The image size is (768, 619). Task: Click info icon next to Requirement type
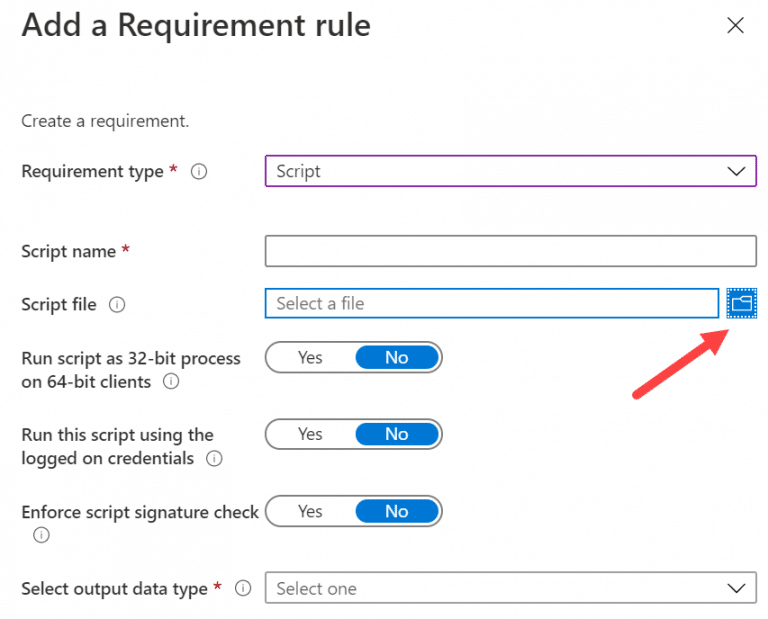(x=199, y=172)
